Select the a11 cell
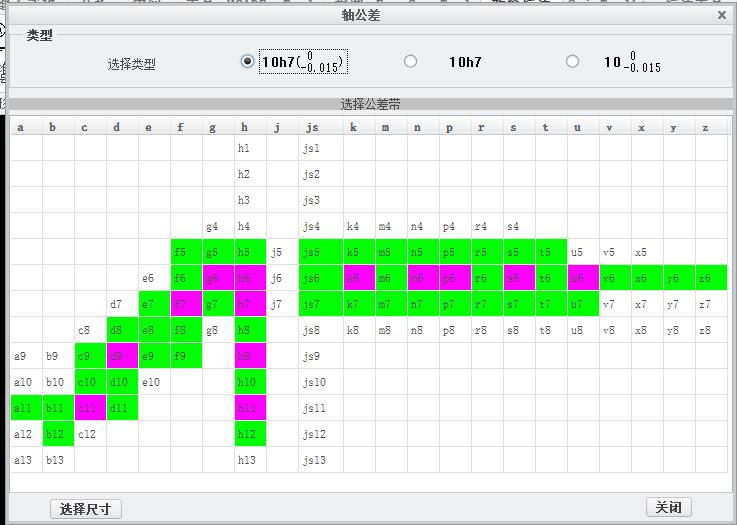Screen dimensions: 737x525 click(x=26, y=408)
